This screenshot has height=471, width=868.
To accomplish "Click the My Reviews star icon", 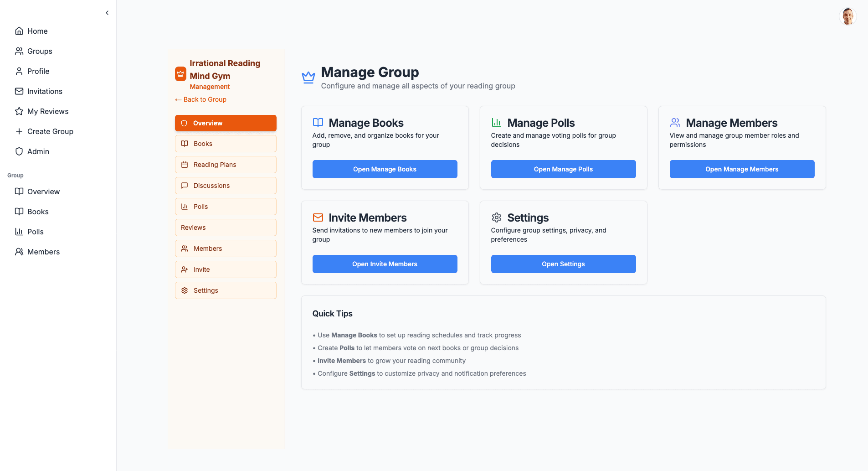I will point(19,111).
